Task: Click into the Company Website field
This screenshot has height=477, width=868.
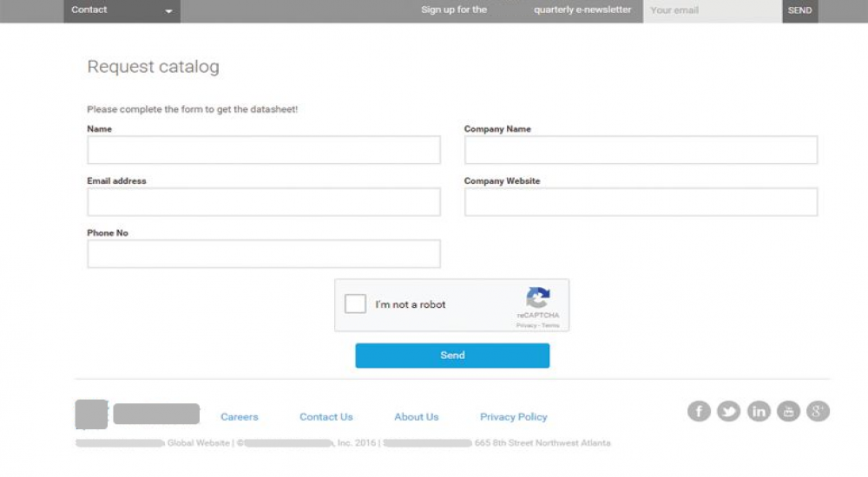Action: coord(641,202)
